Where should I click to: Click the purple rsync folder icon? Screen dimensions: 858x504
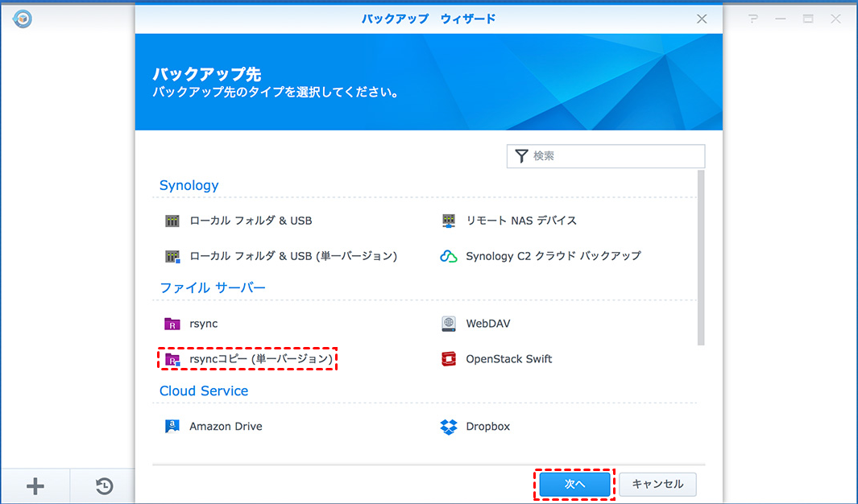pos(172,324)
